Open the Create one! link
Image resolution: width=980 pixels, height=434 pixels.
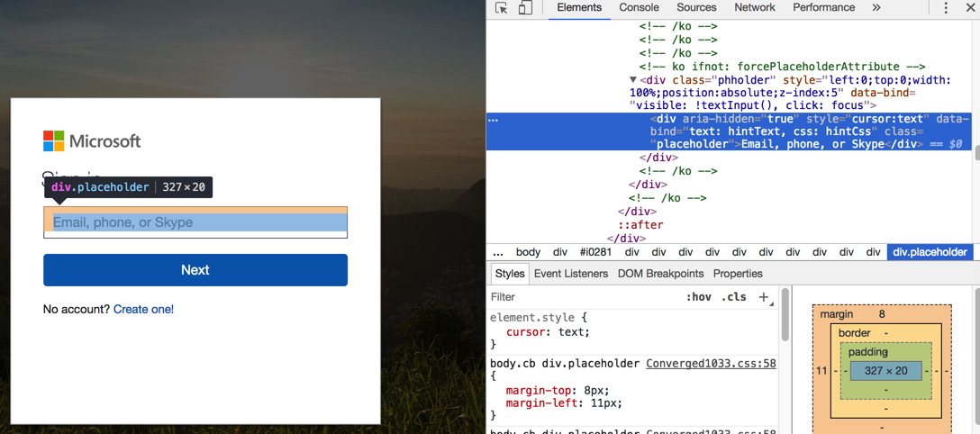click(x=144, y=309)
